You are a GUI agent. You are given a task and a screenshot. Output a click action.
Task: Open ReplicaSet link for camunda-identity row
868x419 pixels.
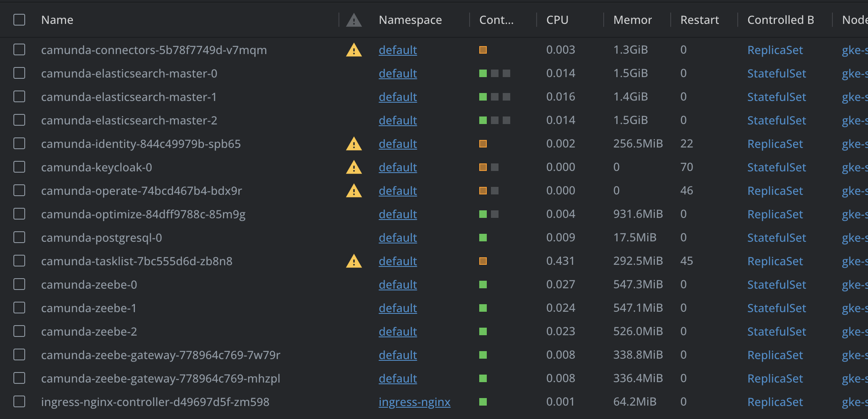[x=775, y=144]
